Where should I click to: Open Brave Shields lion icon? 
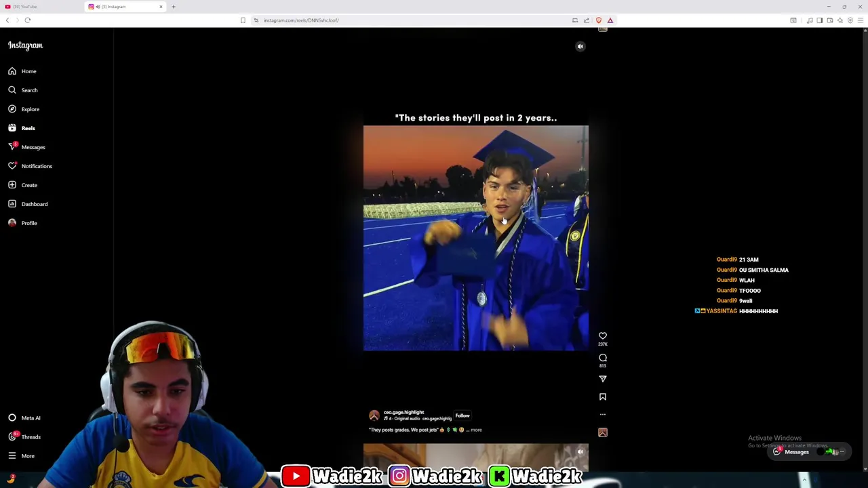598,20
